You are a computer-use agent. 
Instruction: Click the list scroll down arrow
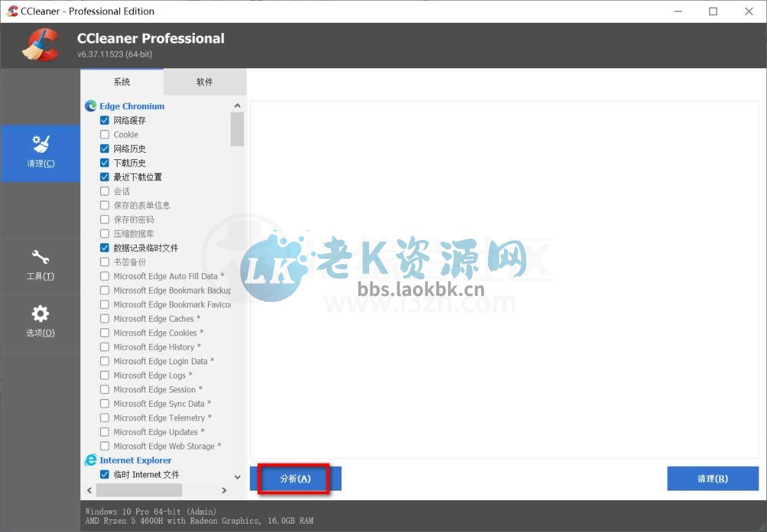pyautogui.click(x=237, y=477)
